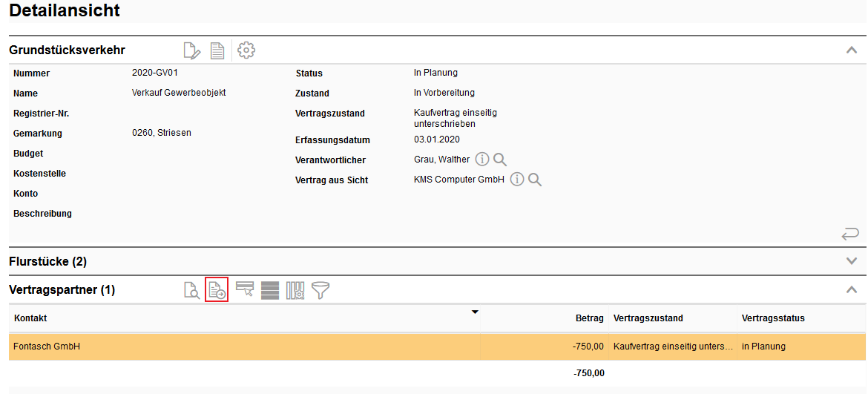
Task: Click the edit document icon in Grundstücksverkehr
Action: click(x=191, y=50)
